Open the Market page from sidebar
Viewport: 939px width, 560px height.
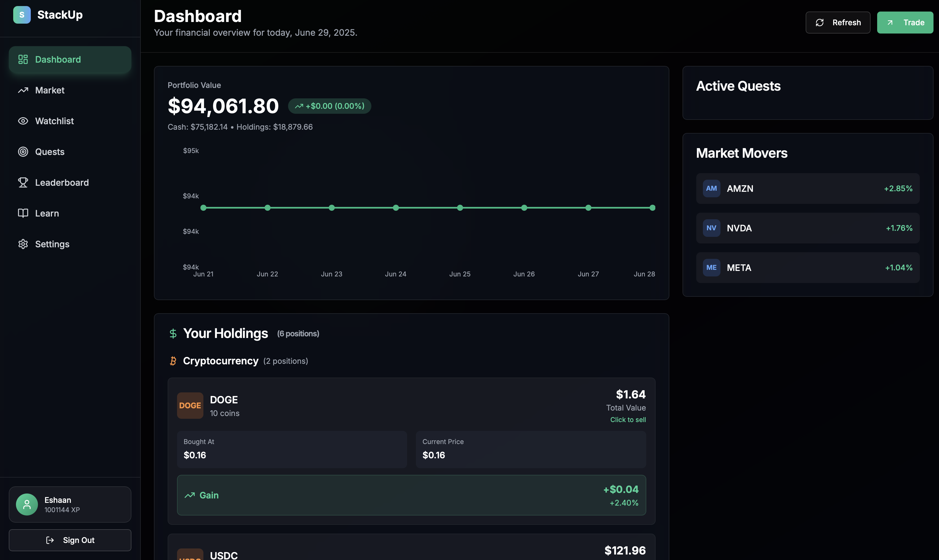point(49,90)
